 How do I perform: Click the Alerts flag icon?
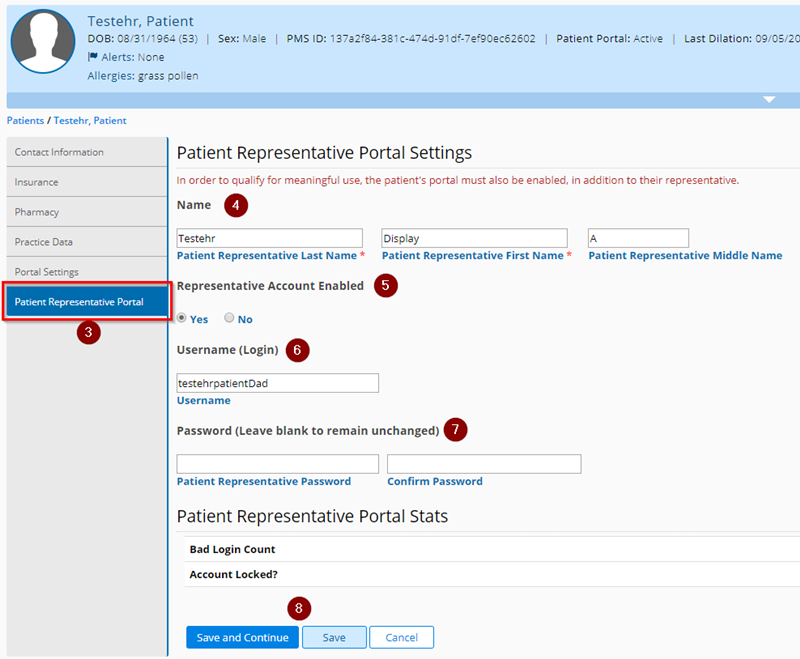point(93,57)
